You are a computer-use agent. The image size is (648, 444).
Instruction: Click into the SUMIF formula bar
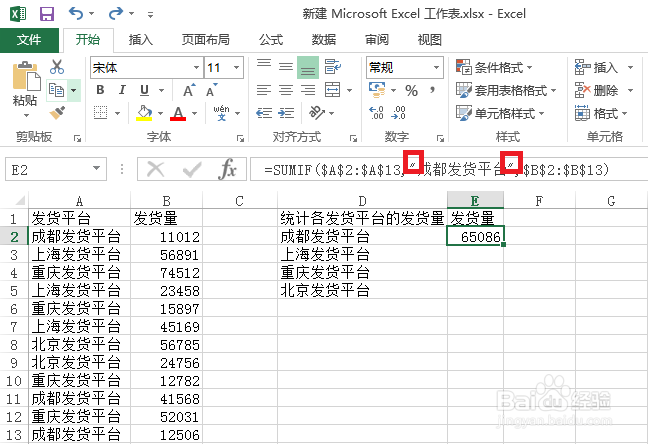(x=448, y=169)
